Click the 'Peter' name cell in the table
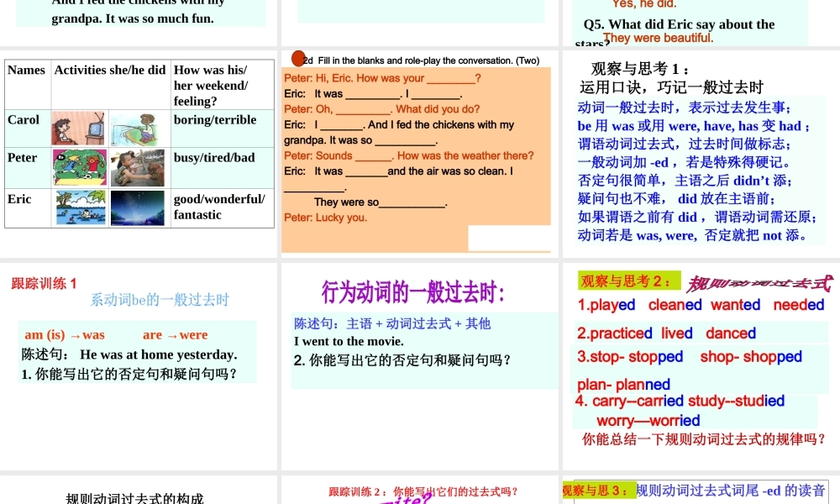 tap(28, 168)
